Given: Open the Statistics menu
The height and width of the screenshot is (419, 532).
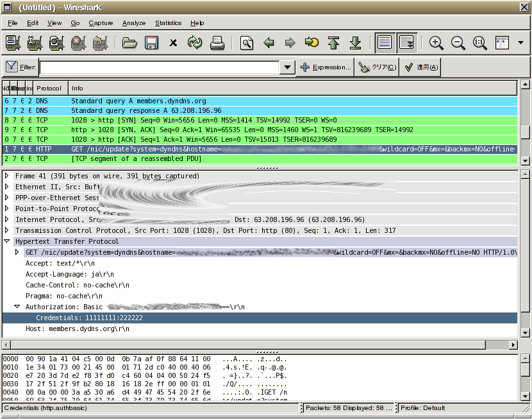Looking at the screenshot, I should (x=169, y=22).
